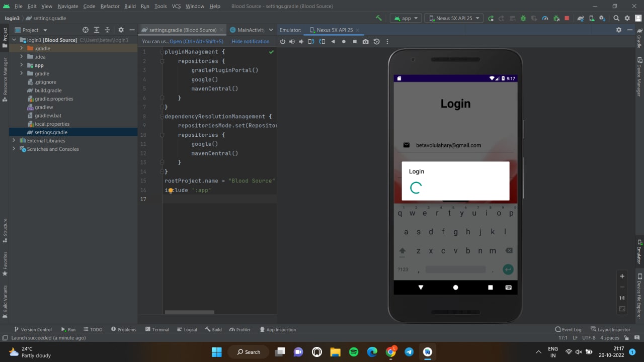Open the Build menu
644x362 pixels.
(130, 6)
